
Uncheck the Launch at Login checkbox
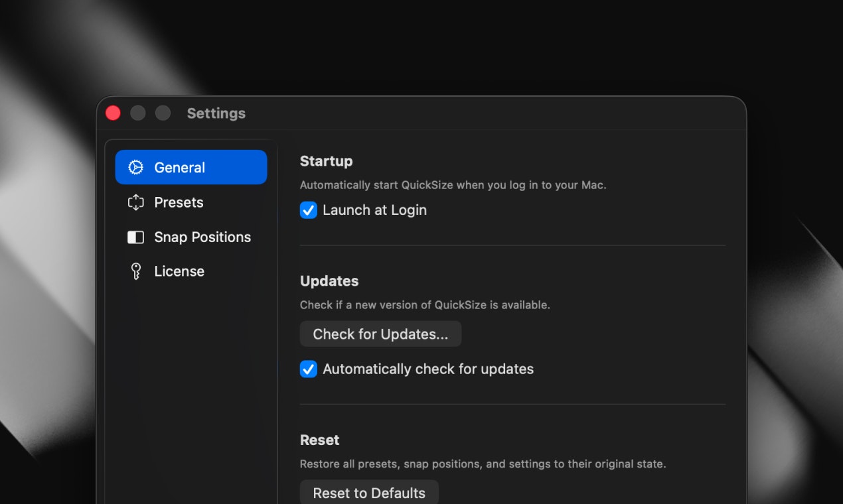pyautogui.click(x=309, y=210)
